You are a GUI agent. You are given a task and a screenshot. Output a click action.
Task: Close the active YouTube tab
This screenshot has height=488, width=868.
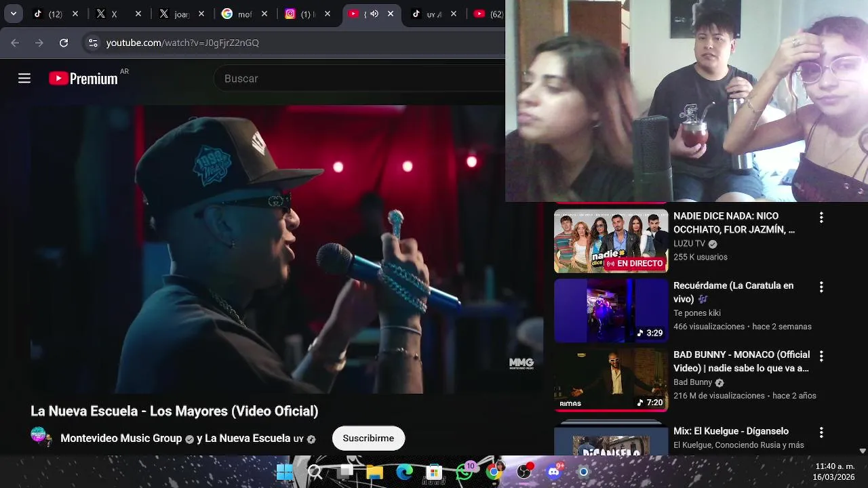[391, 14]
